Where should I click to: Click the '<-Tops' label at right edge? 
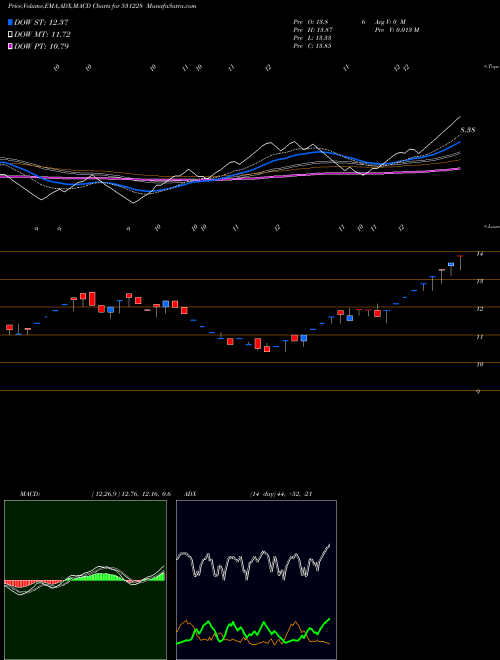[x=491, y=67]
